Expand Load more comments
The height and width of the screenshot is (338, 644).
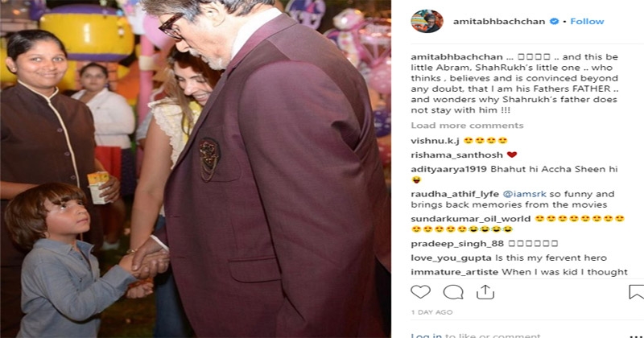(x=467, y=126)
